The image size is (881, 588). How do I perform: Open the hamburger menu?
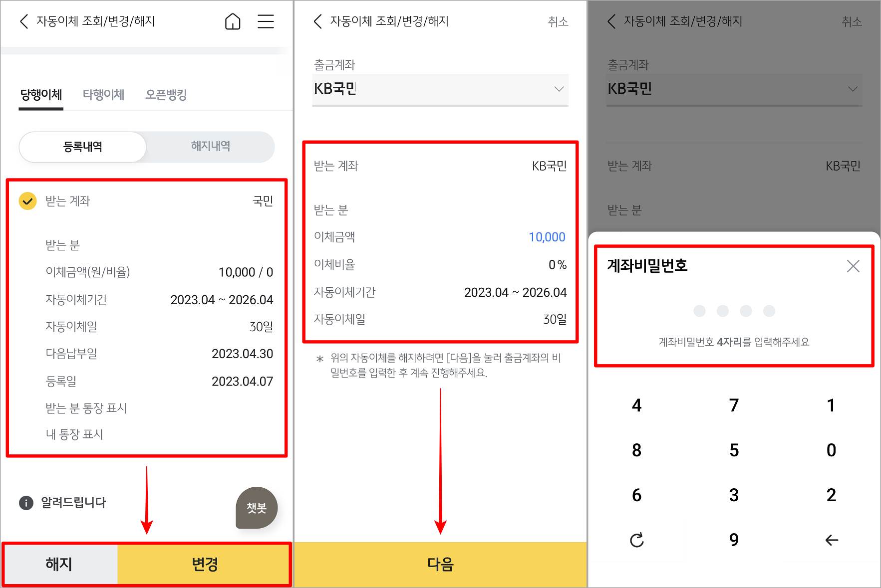click(x=266, y=21)
